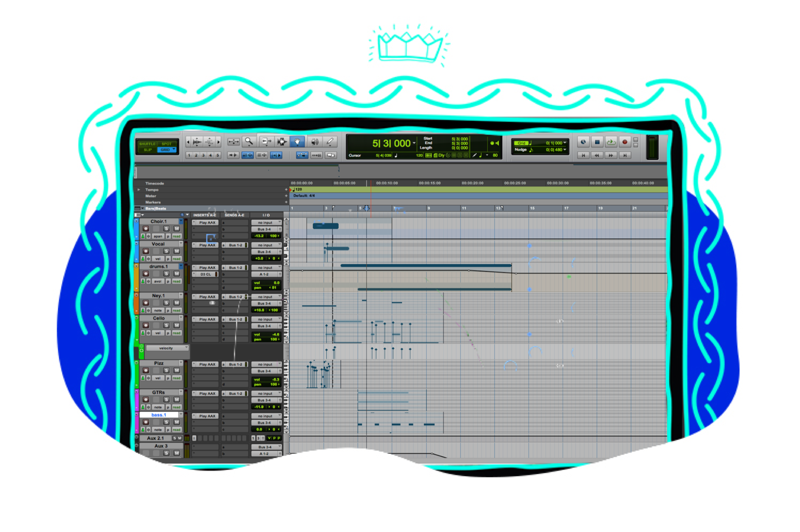Select the Grabber tool
This screenshot has height=532, width=800.
pyautogui.click(x=298, y=142)
